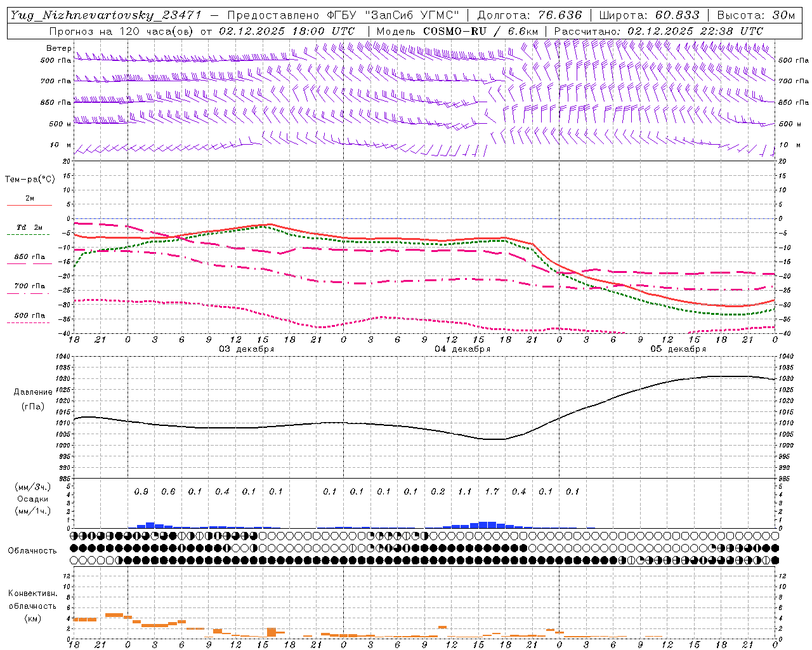Click the 2м temperature legend entry
Image resolution: width=812 pixels, height=650 pixels.
(x=29, y=199)
